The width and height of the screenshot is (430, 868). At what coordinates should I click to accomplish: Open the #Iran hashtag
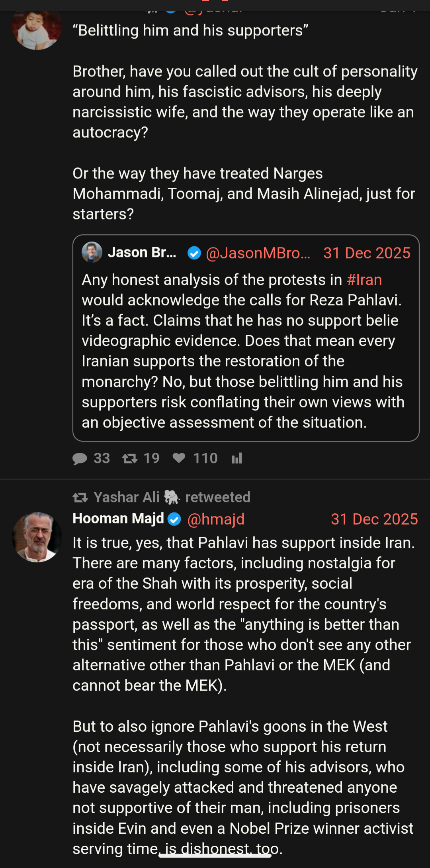click(x=364, y=280)
